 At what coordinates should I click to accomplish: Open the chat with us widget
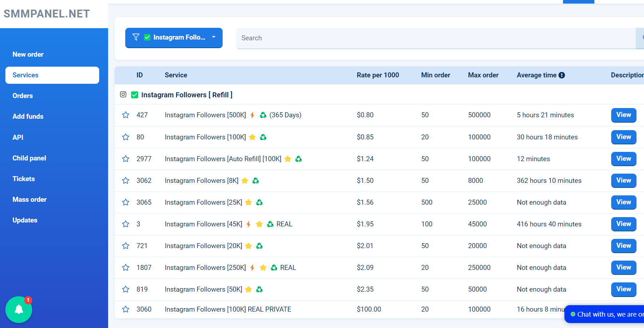(607, 314)
